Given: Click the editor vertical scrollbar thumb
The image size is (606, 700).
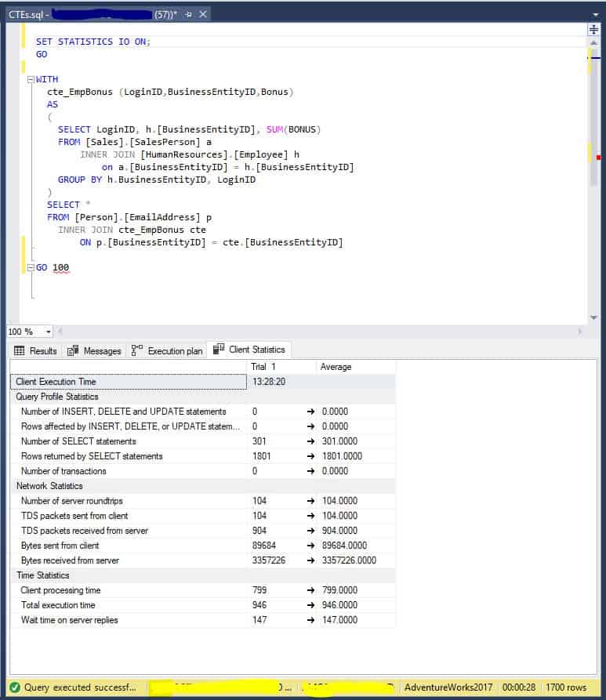Looking at the screenshot, I should point(593,116).
